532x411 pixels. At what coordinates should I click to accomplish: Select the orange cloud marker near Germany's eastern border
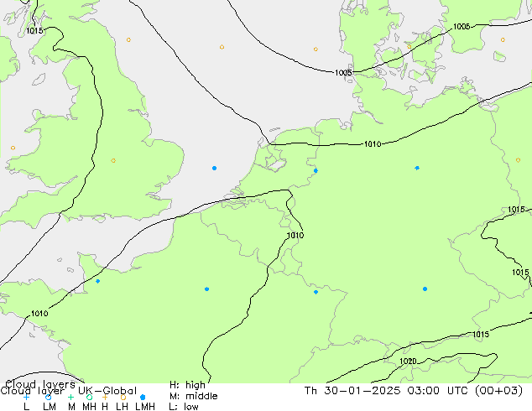(x=518, y=160)
